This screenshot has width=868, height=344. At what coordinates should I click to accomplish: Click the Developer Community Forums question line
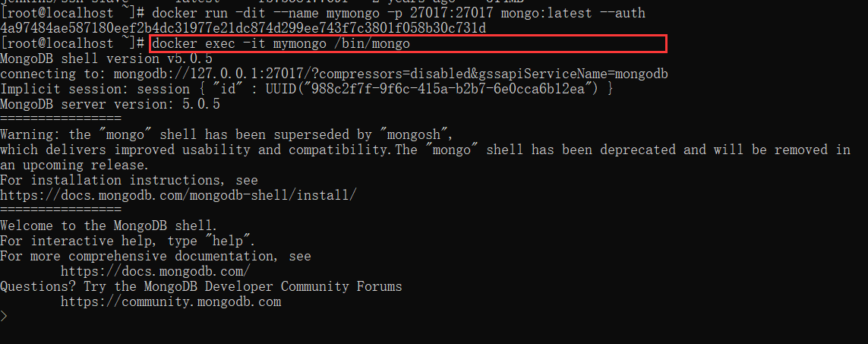click(x=201, y=286)
